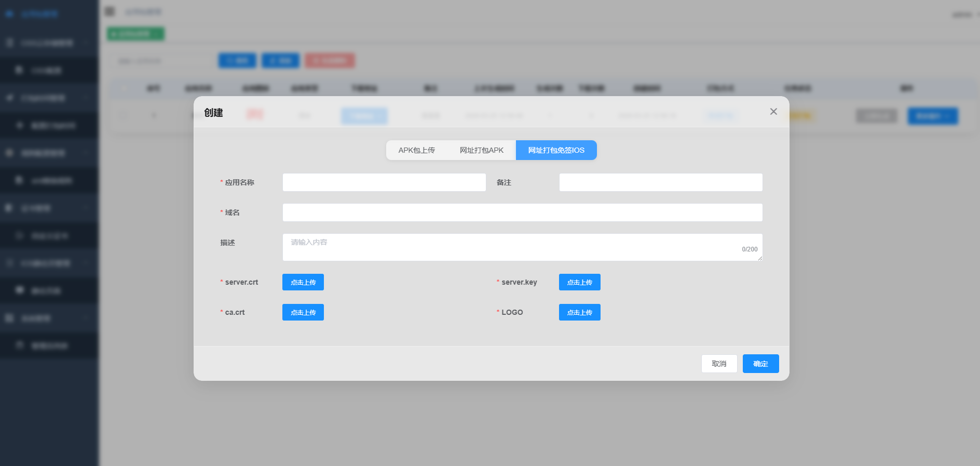Click the server.crt label

tap(241, 282)
